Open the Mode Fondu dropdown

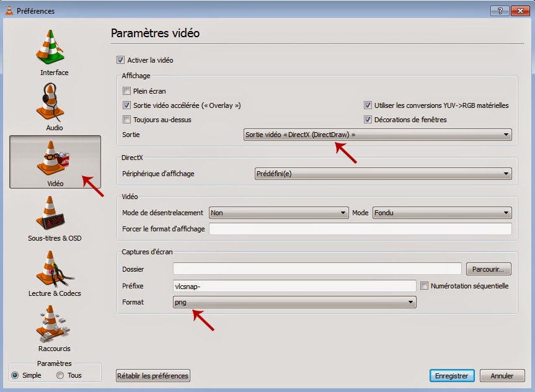coord(442,213)
